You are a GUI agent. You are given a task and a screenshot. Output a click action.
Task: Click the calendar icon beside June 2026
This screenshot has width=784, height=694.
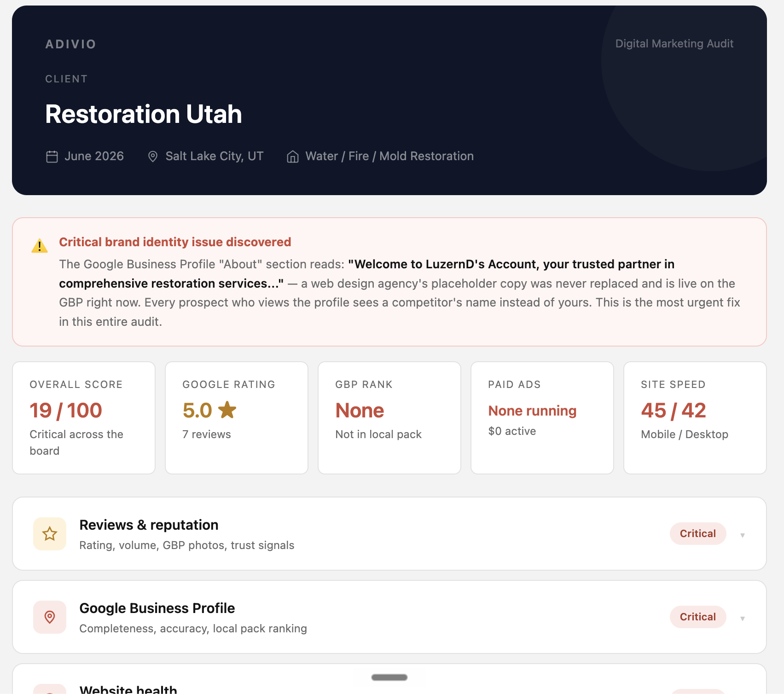[52, 156]
